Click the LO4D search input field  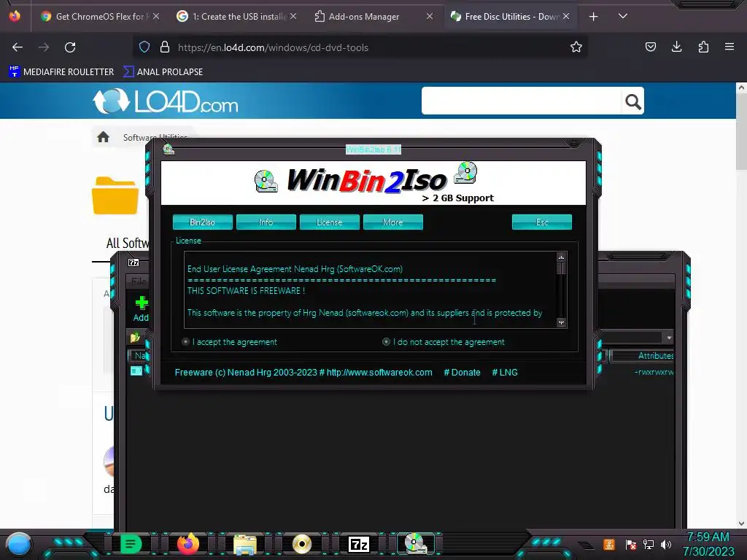point(521,101)
